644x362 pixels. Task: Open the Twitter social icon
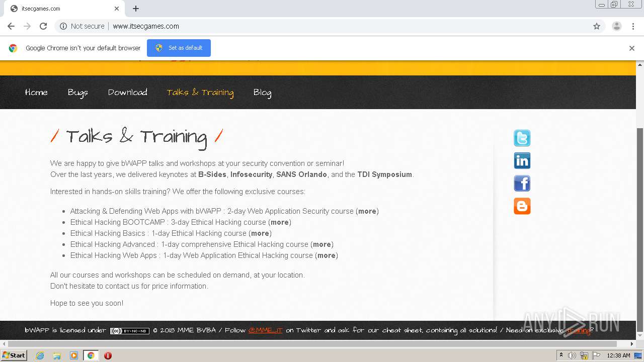click(x=522, y=138)
